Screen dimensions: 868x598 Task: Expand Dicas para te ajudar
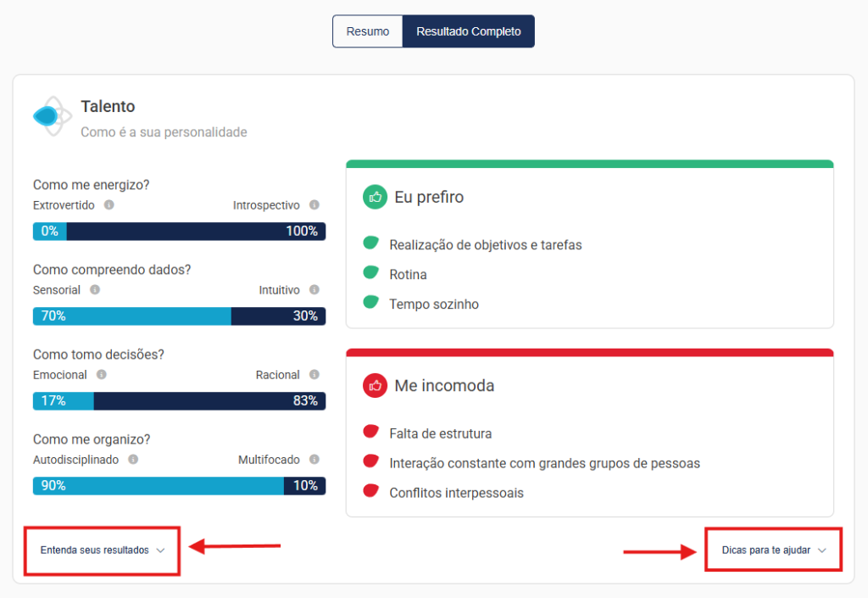[773, 550]
